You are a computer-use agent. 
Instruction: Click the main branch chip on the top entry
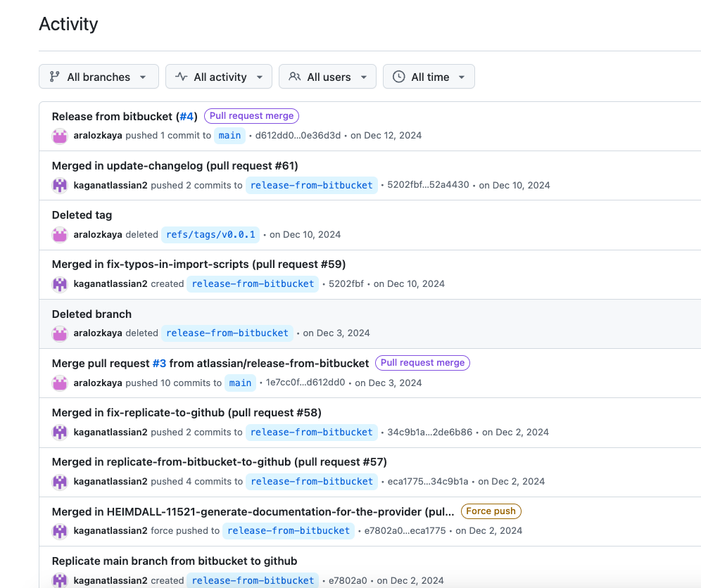pos(229,136)
